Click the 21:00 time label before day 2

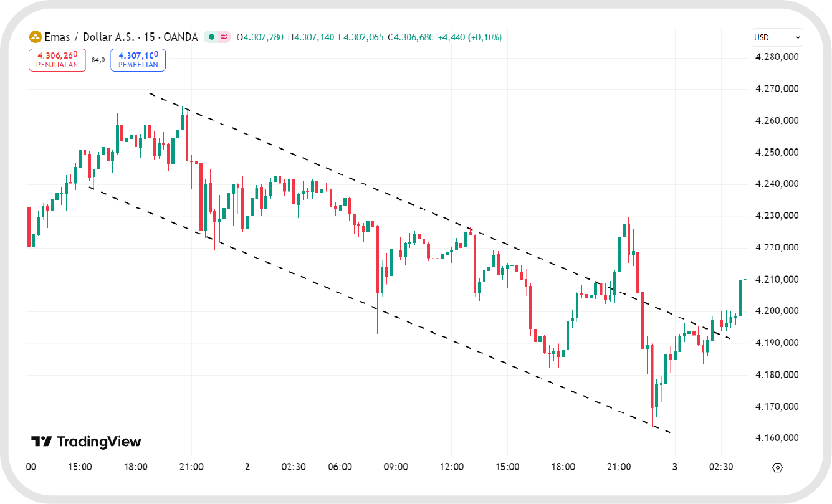click(x=191, y=467)
